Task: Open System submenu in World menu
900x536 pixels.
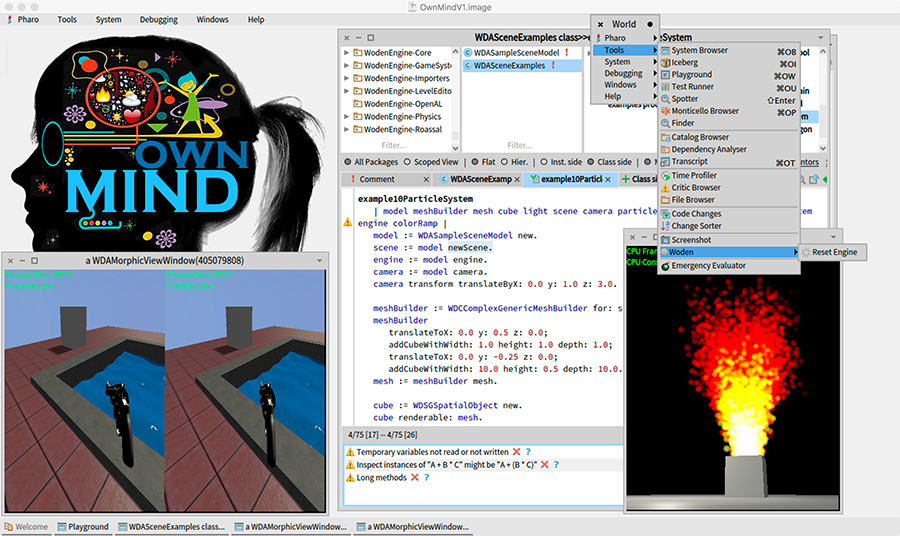Action: click(x=625, y=62)
